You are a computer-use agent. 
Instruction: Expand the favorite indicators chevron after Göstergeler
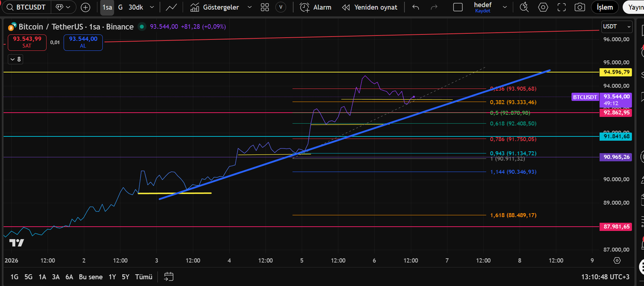pos(249,8)
